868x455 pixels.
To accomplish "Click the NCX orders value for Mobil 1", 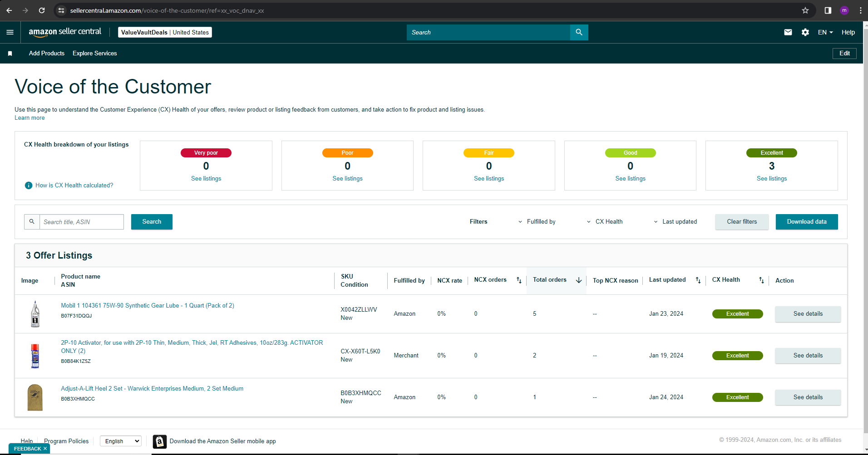I will [x=476, y=314].
